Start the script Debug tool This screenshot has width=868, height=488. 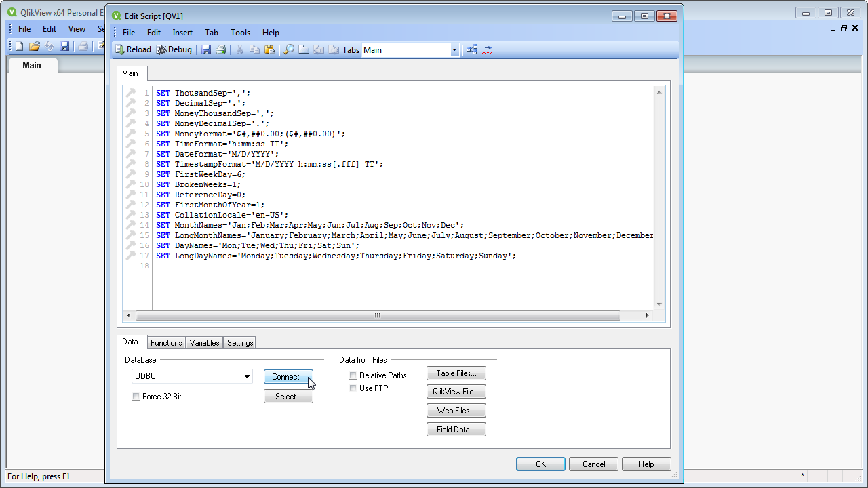tap(174, 49)
